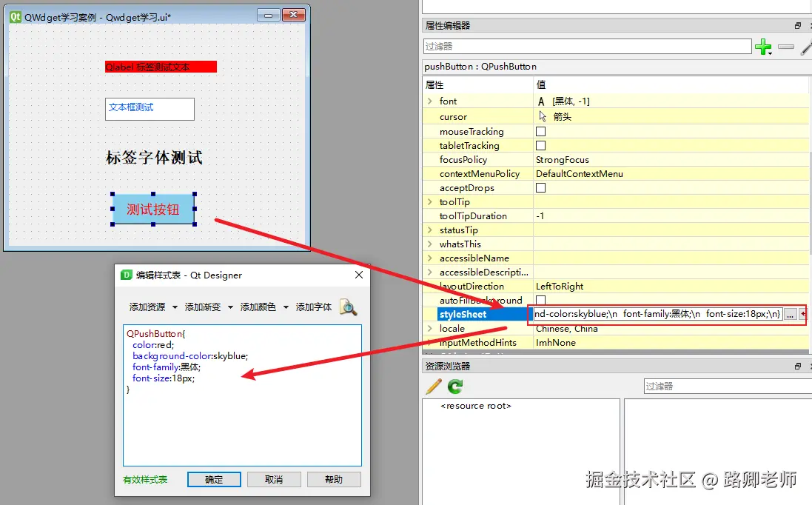This screenshot has width=812, height=505.
Task: Expand the statusTip property
Action: (430, 230)
